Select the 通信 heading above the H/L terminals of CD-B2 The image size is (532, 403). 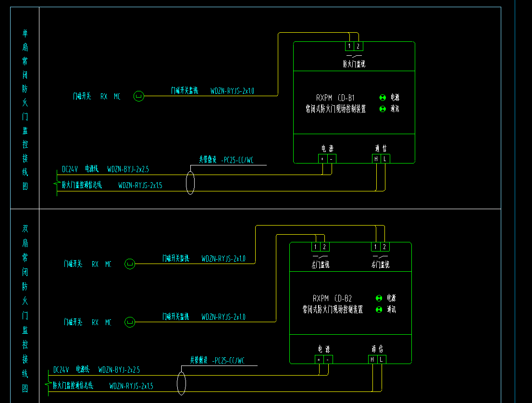pos(377,349)
